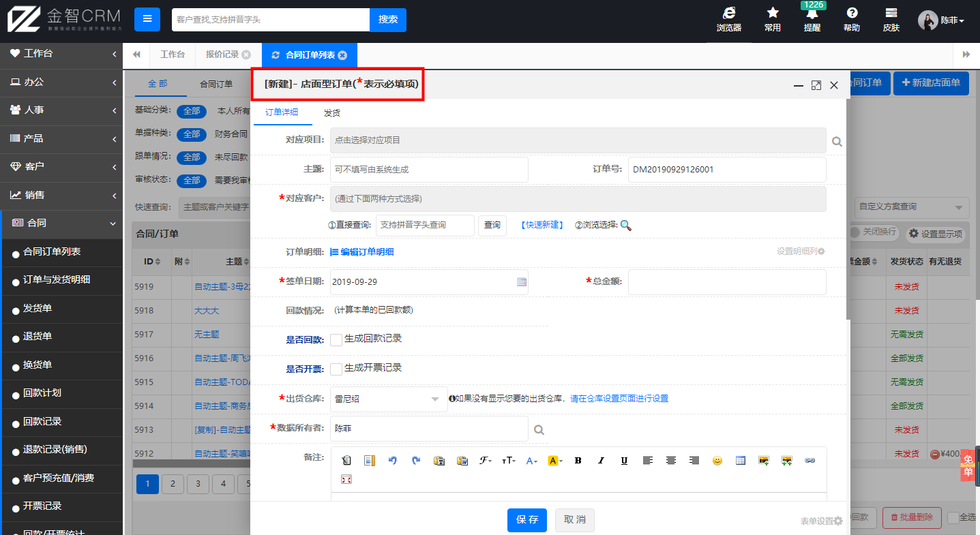This screenshot has width=980, height=535.
Task: Click batch image upload icon
Action: [787, 461]
